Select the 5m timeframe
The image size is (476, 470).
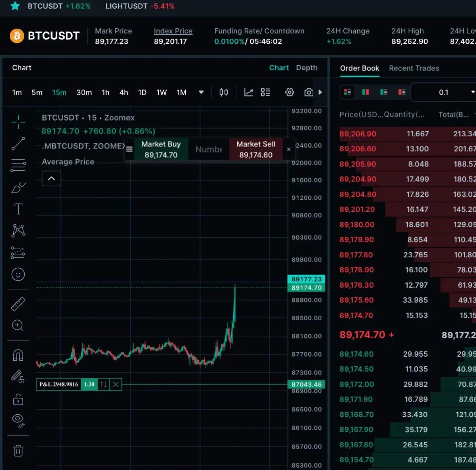coord(37,92)
